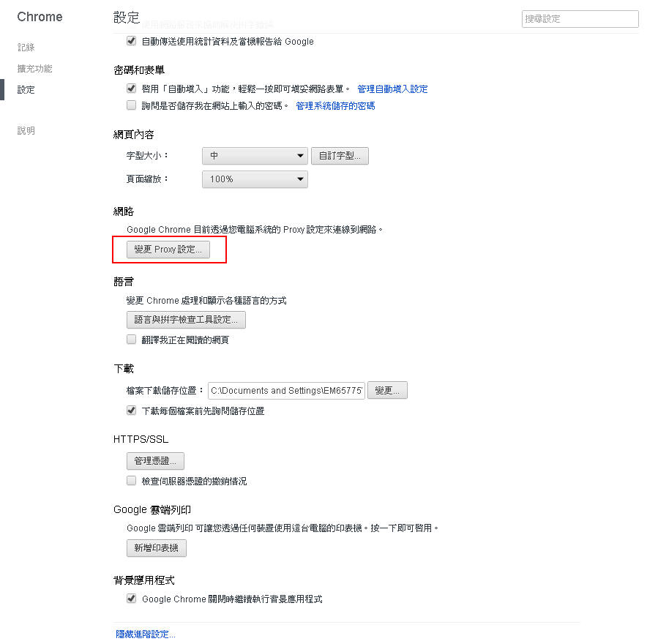Viewport: 647px width, 644px height.
Task: Toggle automatic usage statistics reporting to Google checkbox
Action: pyautogui.click(x=131, y=41)
